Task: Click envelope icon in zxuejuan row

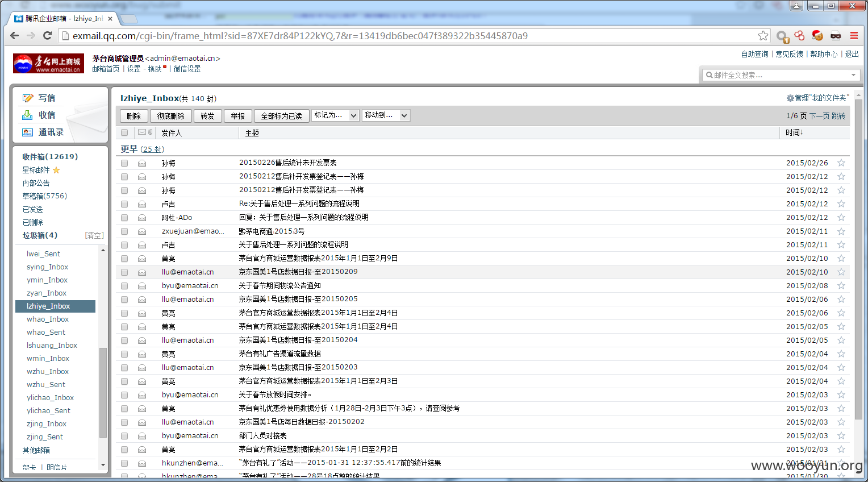Action: coord(142,231)
